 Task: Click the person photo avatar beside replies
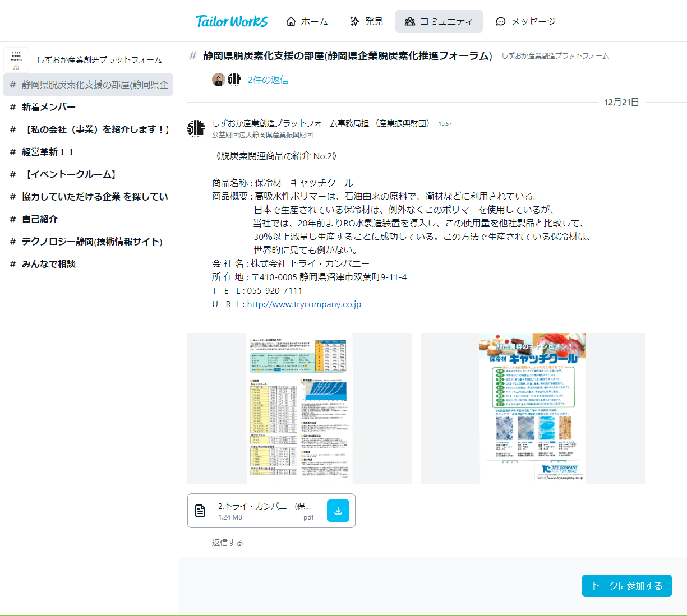[219, 80]
